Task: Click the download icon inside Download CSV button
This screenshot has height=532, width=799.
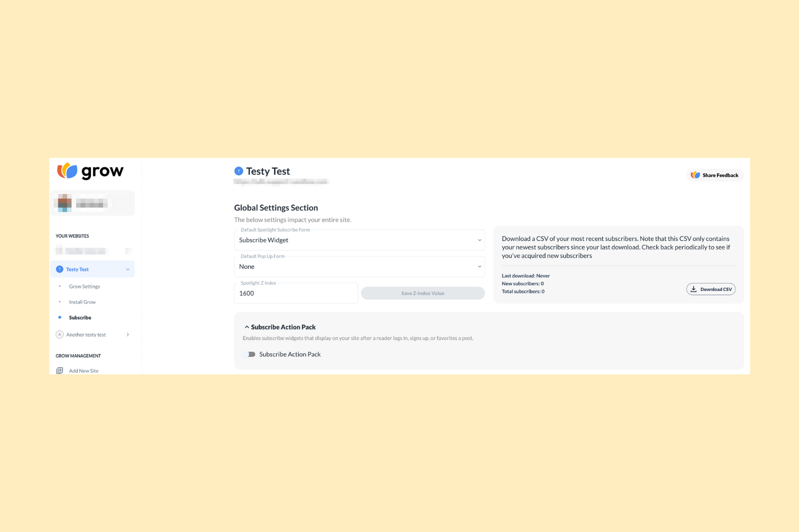Action: (x=694, y=289)
